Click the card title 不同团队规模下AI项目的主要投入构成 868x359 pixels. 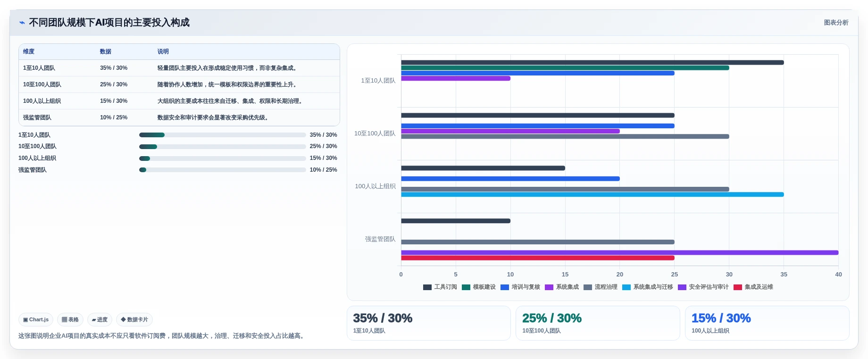[x=109, y=23]
